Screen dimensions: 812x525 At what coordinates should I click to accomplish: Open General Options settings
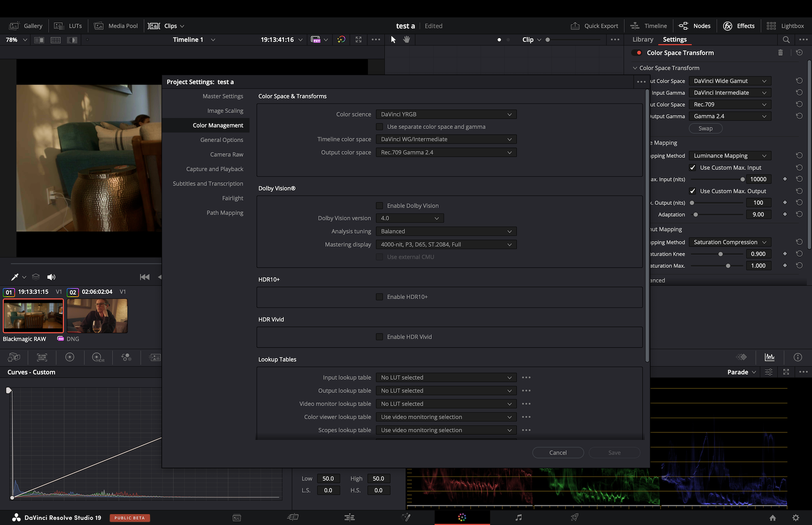pyautogui.click(x=222, y=140)
